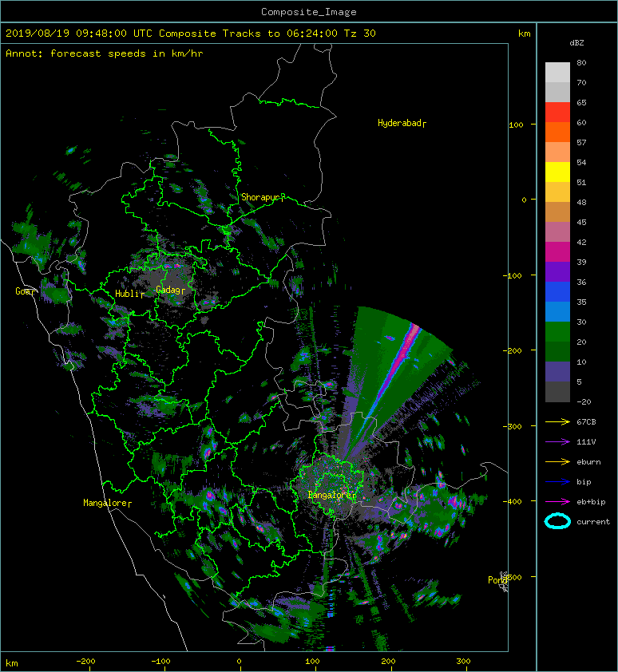Click the purple 111V arrow in legend

click(x=557, y=442)
